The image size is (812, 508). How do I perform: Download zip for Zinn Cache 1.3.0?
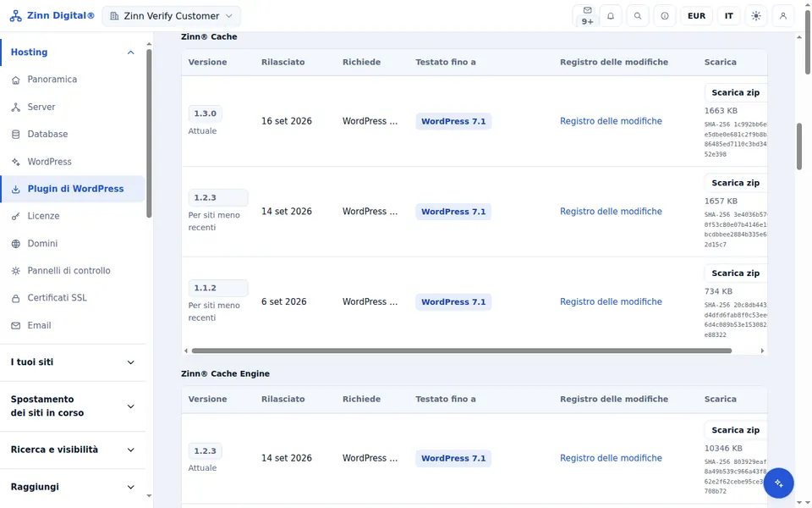[735, 93]
